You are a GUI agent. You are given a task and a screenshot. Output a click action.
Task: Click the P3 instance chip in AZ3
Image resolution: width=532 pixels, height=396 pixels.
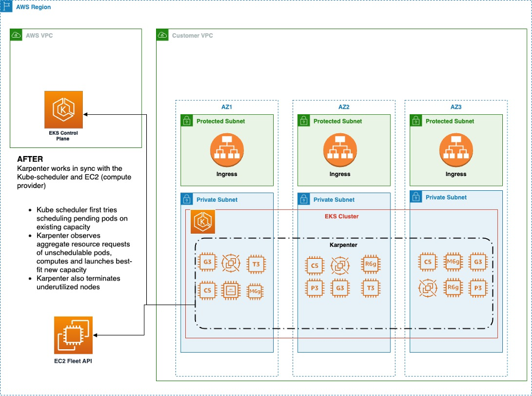coord(478,288)
